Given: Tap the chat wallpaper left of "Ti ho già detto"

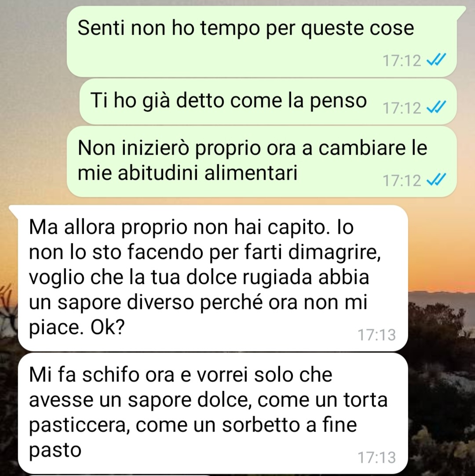Looking at the screenshot, I should tap(40, 102).
